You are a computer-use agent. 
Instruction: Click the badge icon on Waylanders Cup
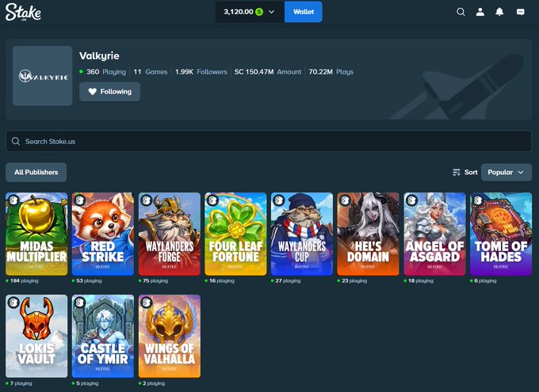(x=279, y=200)
